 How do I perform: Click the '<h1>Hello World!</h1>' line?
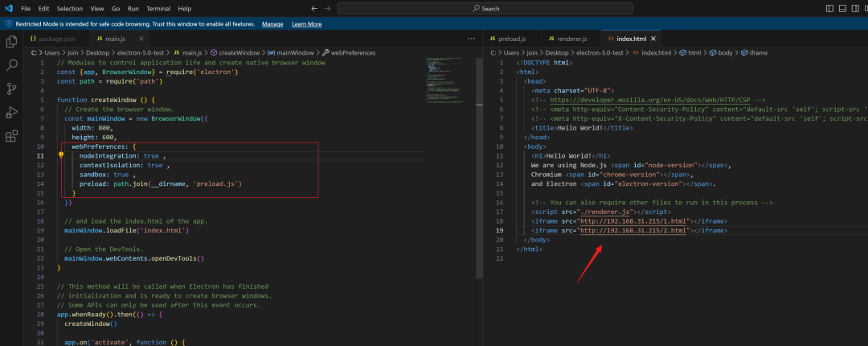click(571, 156)
